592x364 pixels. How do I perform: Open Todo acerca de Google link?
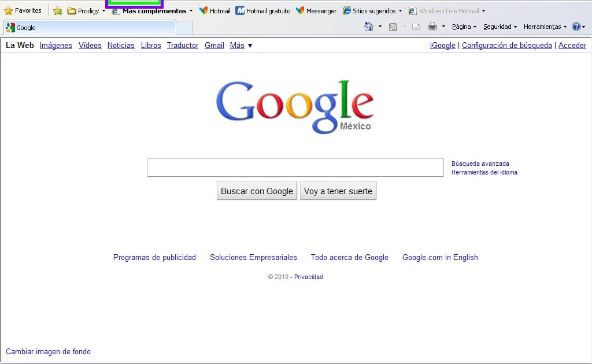click(x=350, y=257)
